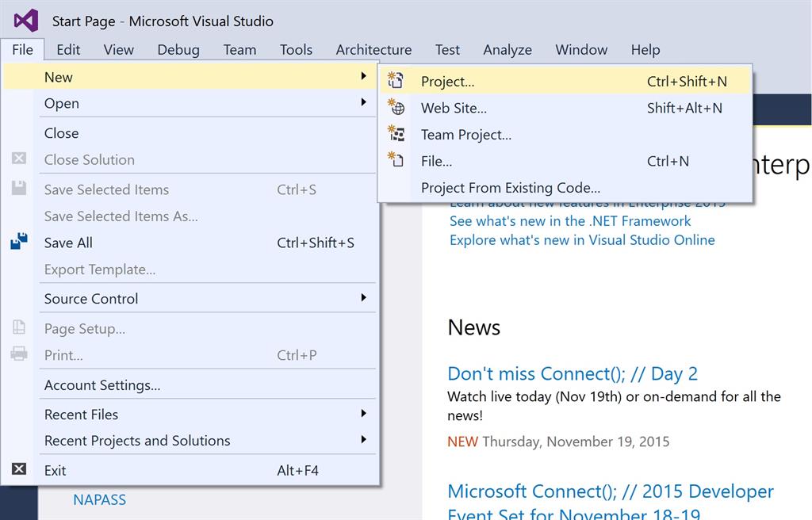Open the Edit menu
Image resolution: width=812 pixels, height=520 pixels.
(68, 49)
